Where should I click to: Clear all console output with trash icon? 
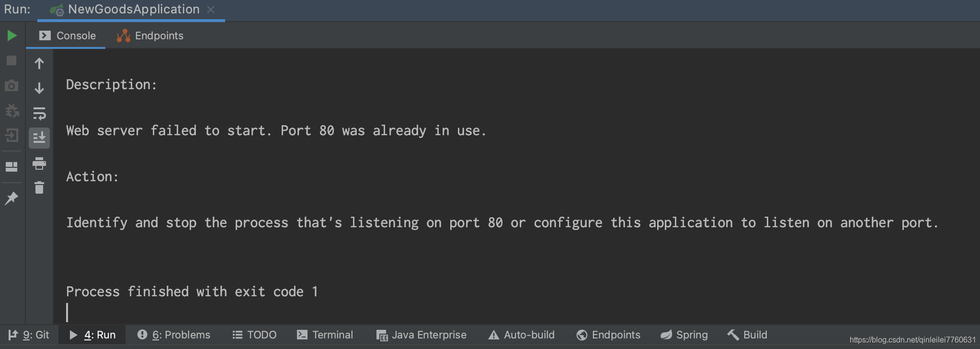pos(39,188)
